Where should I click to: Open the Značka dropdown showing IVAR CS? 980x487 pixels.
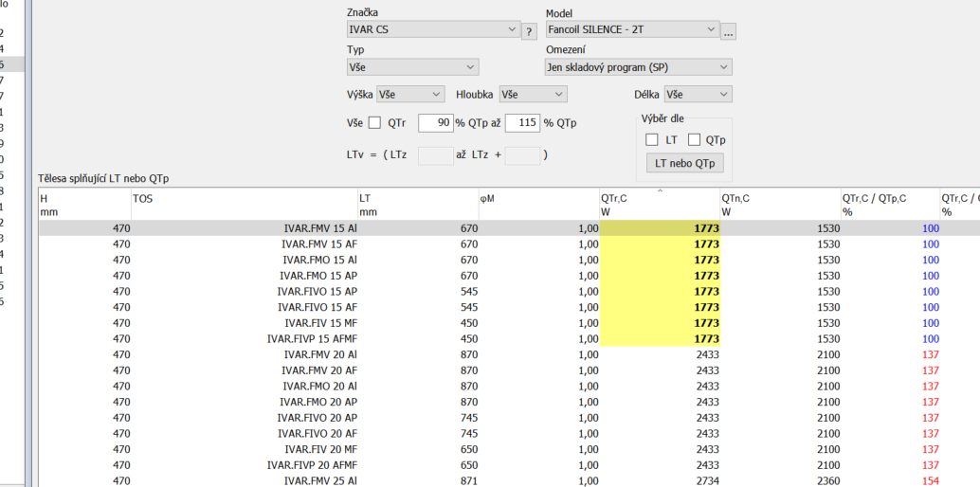432,29
